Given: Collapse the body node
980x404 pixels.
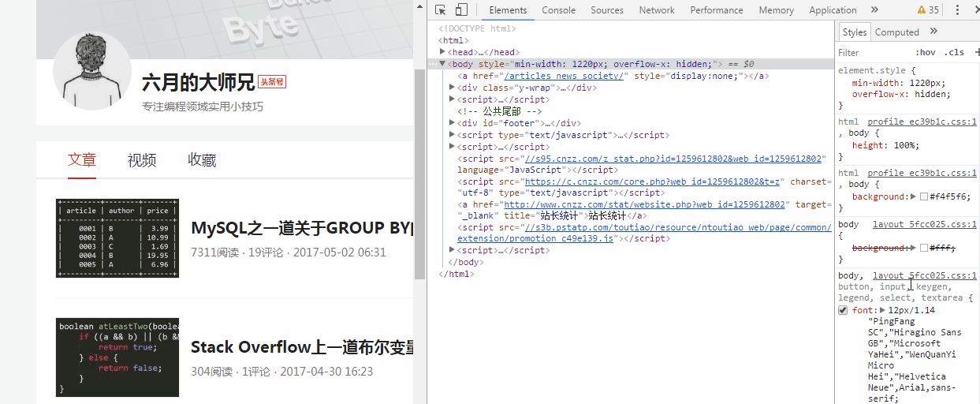Looking at the screenshot, I should pos(442,64).
